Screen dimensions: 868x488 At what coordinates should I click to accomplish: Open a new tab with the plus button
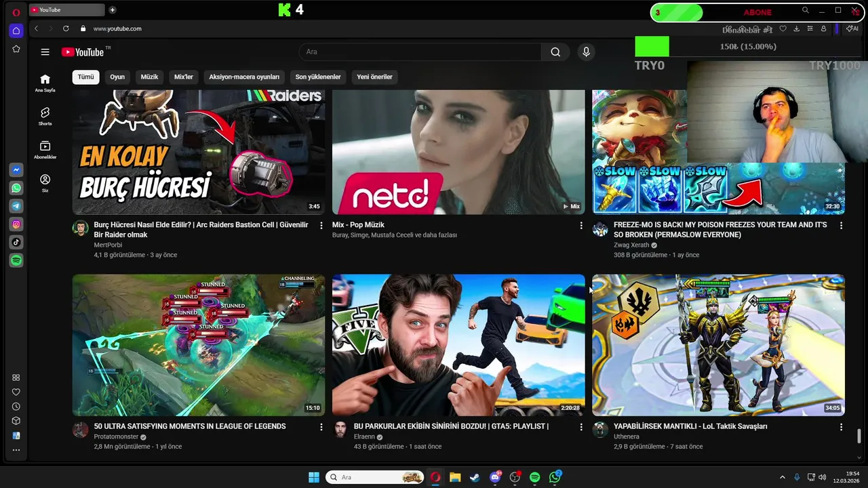pyautogui.click(x=113, y=9)
